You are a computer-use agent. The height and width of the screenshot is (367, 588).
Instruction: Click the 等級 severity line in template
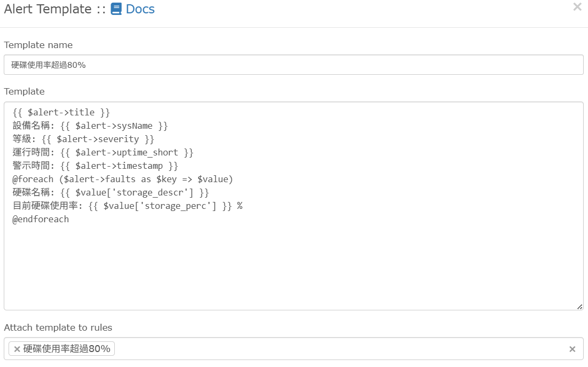click(83, 139)
